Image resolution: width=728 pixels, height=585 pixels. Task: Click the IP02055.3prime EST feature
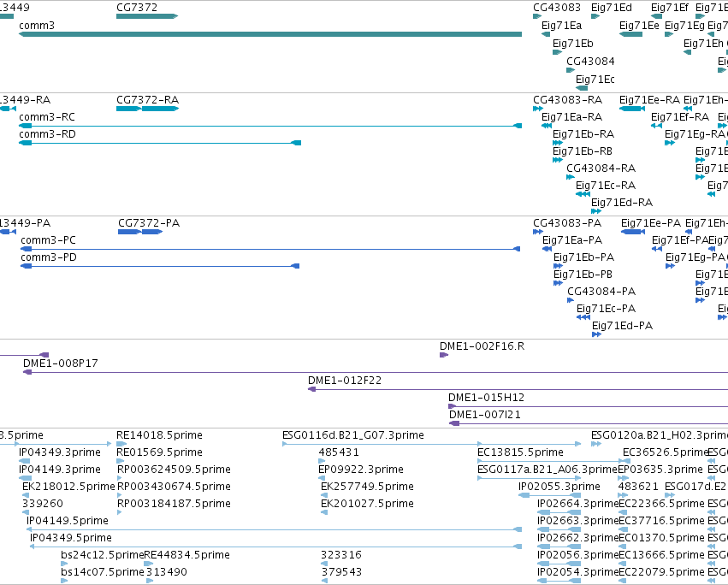549,495
